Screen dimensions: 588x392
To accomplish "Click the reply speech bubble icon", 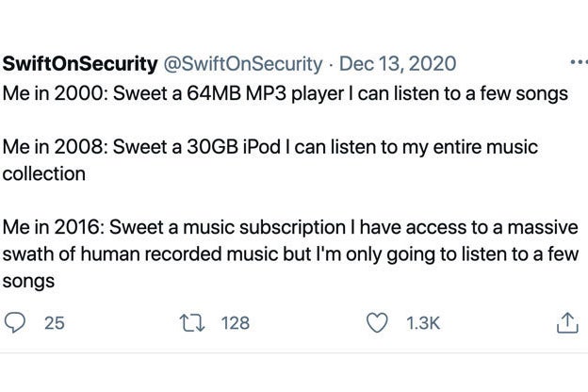I will (15, 322).
